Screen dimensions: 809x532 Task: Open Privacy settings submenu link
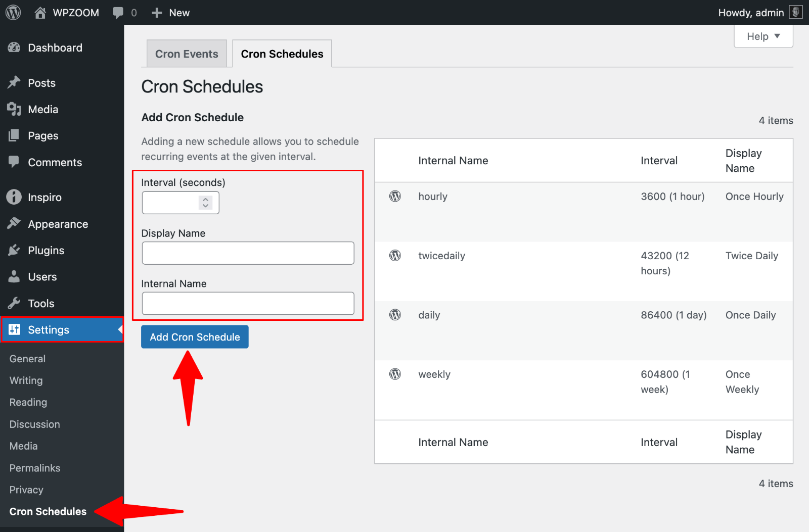(x=26, y=490)
